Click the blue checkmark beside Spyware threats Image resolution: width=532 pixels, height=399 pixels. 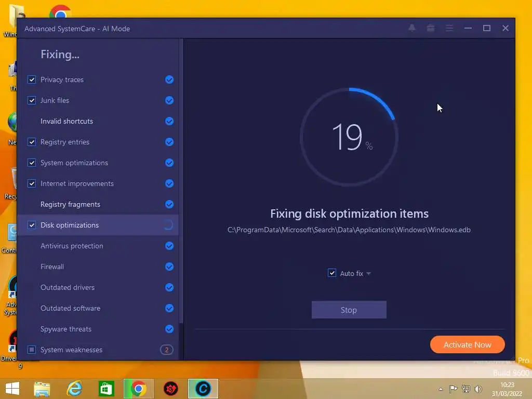[169, 329]
